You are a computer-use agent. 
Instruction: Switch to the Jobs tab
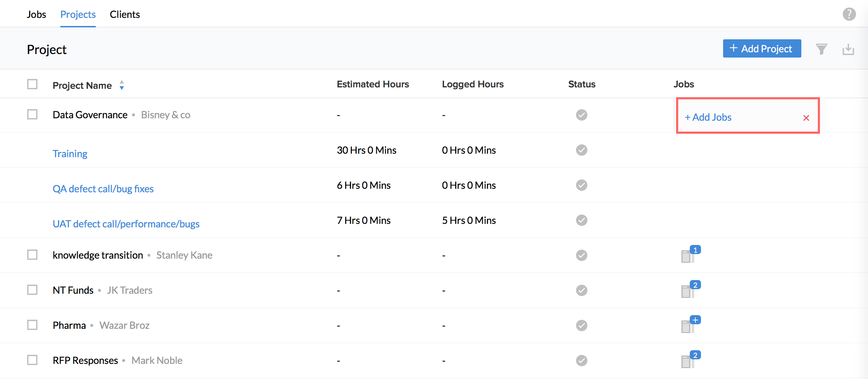36,14
